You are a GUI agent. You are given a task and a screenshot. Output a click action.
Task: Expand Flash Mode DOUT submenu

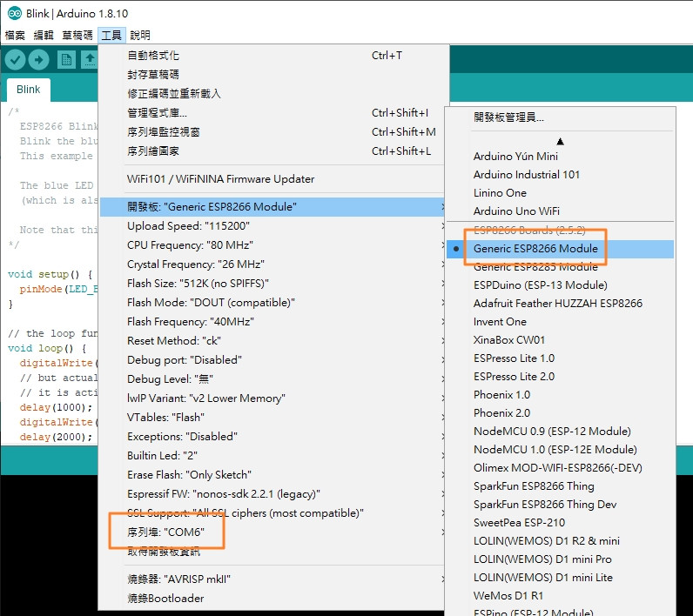[271, 303]
